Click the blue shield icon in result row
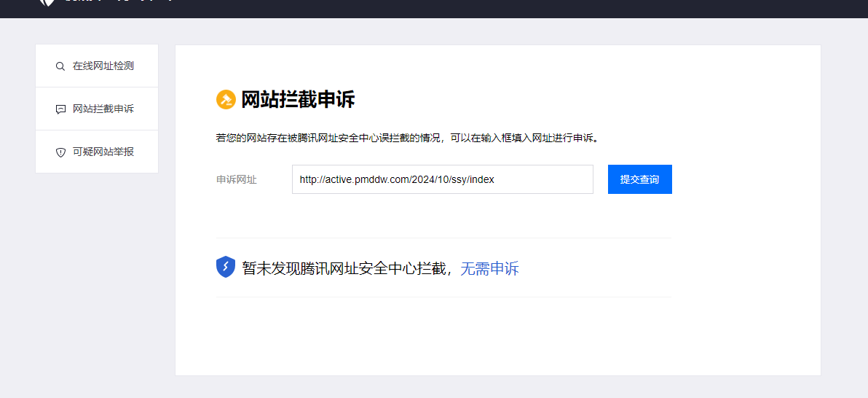Viewport: 868px width, 398px height. pyautogui.click(x=225, y=267)
